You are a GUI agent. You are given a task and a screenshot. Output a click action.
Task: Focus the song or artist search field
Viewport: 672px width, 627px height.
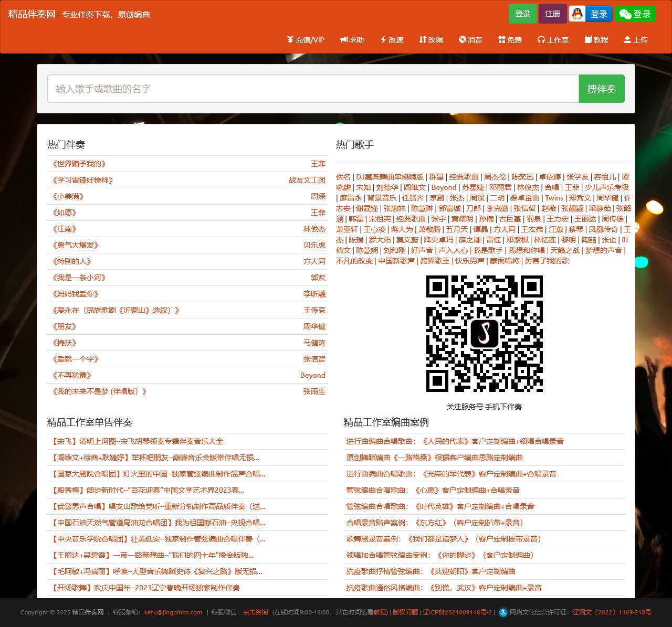point(313,89)
